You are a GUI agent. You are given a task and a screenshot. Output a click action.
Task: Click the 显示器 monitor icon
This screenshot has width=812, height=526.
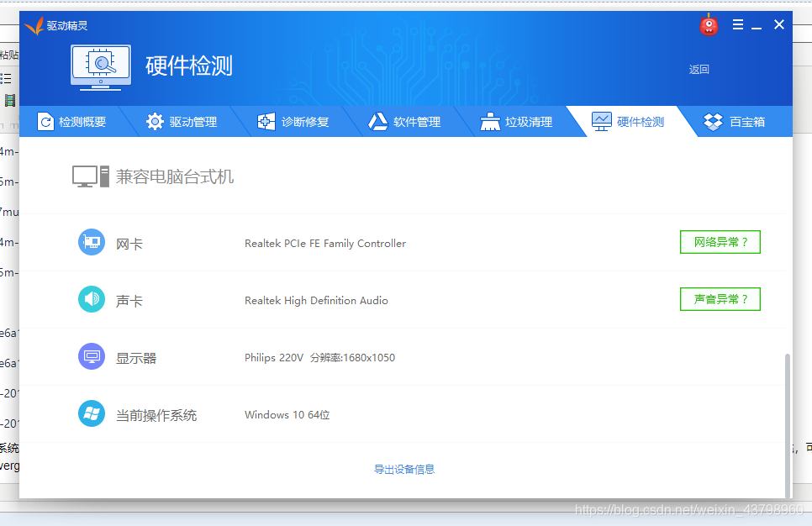click(x=92, y=357)
